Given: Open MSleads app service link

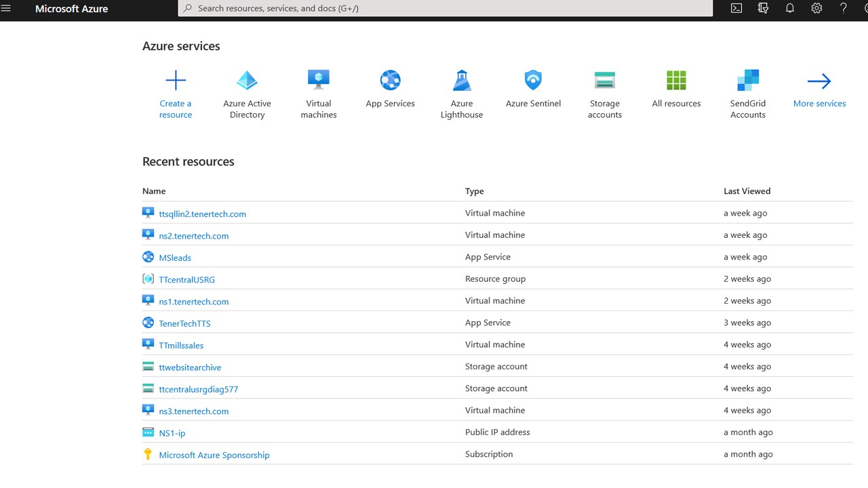Looking at the screenshot, I should [x=175, y=258].
